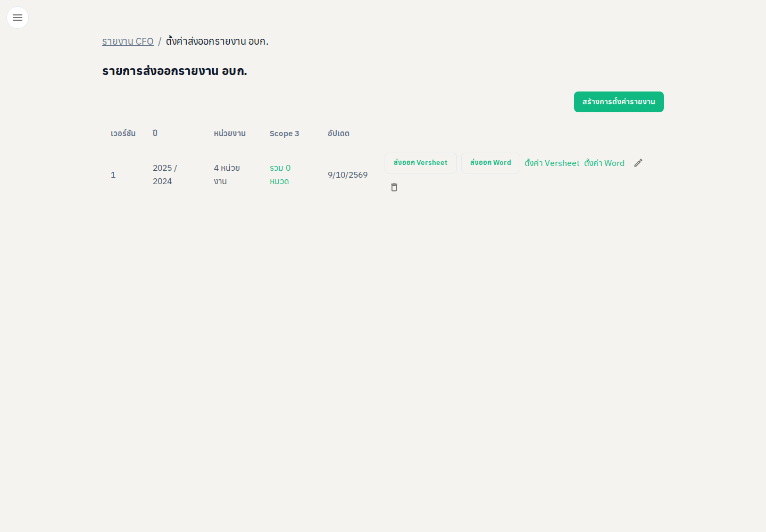This screenshot has width=766, height=532.
Task: Open the hamburger navigation menu
Action: pyautogui.click(x=18, y=18)
